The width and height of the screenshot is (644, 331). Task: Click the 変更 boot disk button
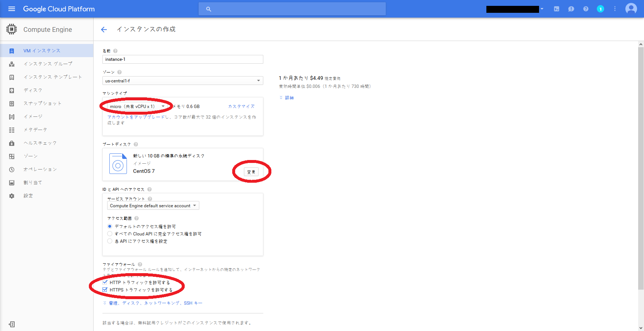click(251, 172)
